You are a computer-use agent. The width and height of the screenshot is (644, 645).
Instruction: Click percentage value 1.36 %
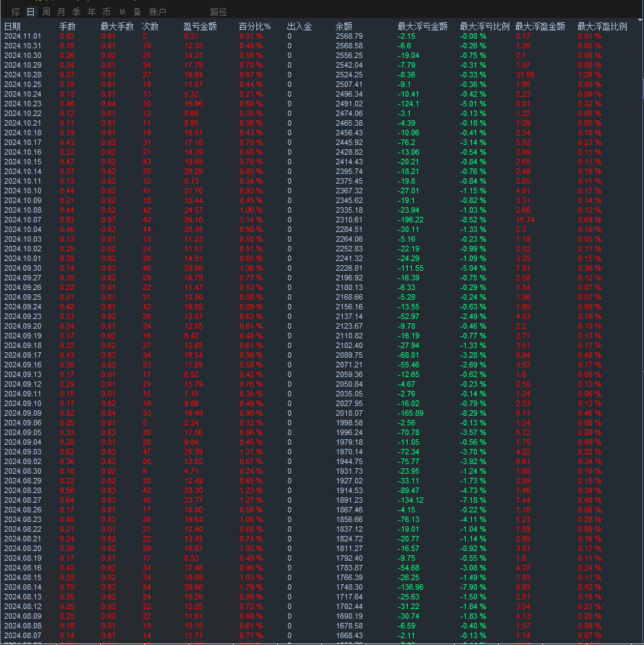(x=251, y=268)
